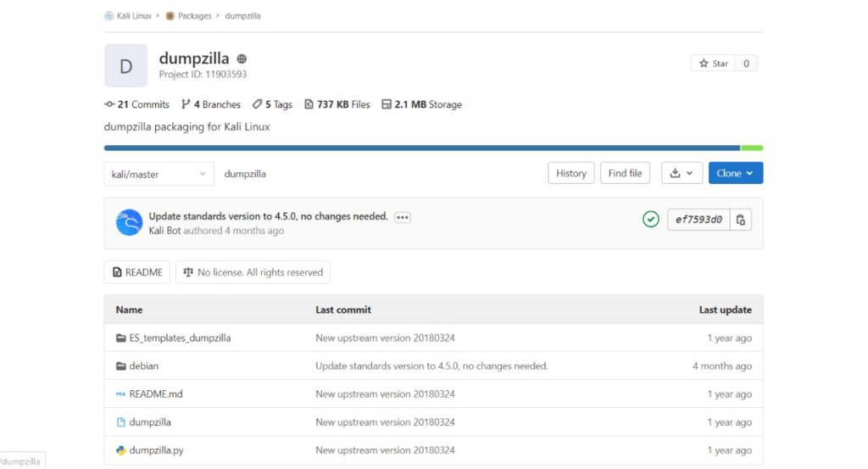Viewport: 868px width, 469px height.
Task: Click the History button
Action: pos(571,173)
